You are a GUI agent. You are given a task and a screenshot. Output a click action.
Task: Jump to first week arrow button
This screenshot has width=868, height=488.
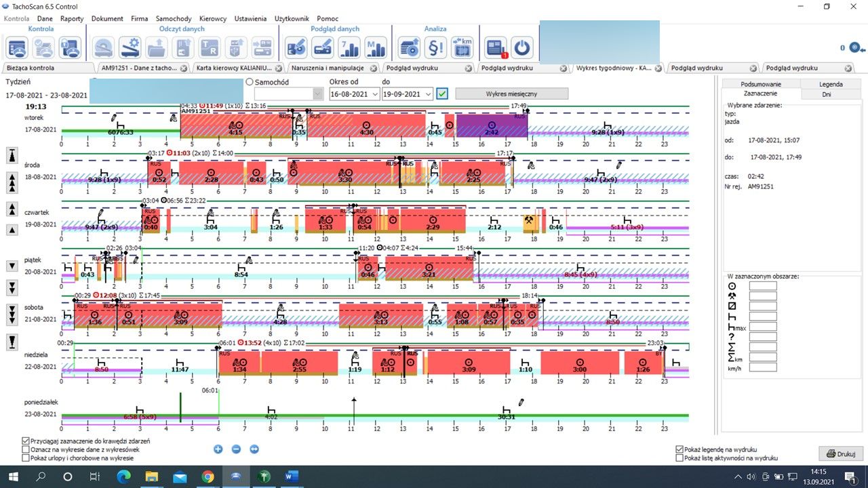coord(12,156)
